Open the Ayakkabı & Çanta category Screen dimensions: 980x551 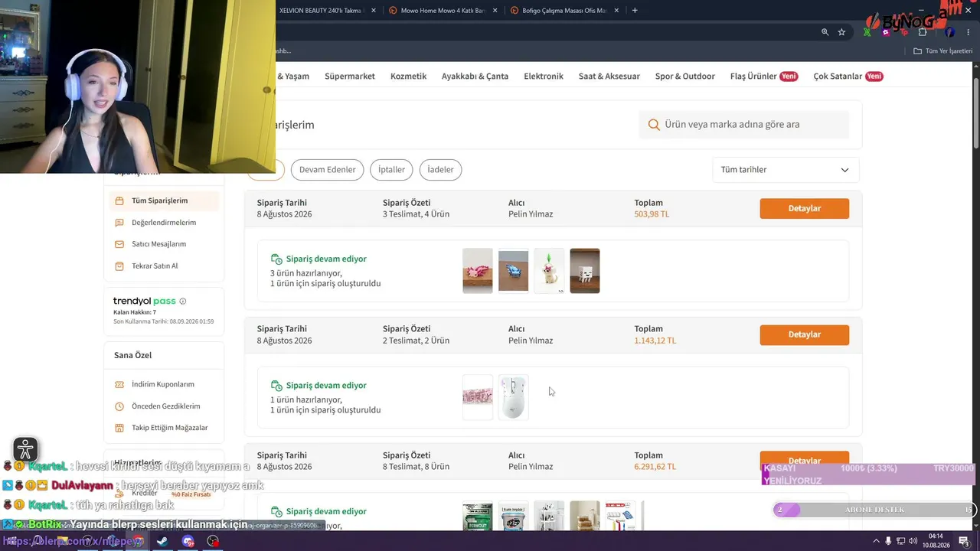click(x=475, y=77)
